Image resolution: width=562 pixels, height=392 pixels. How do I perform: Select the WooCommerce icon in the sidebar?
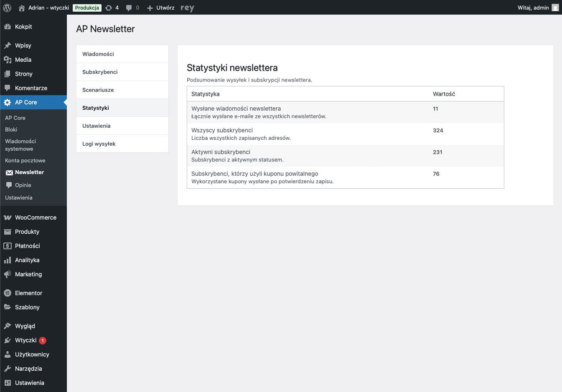click(x=8, y=217)
